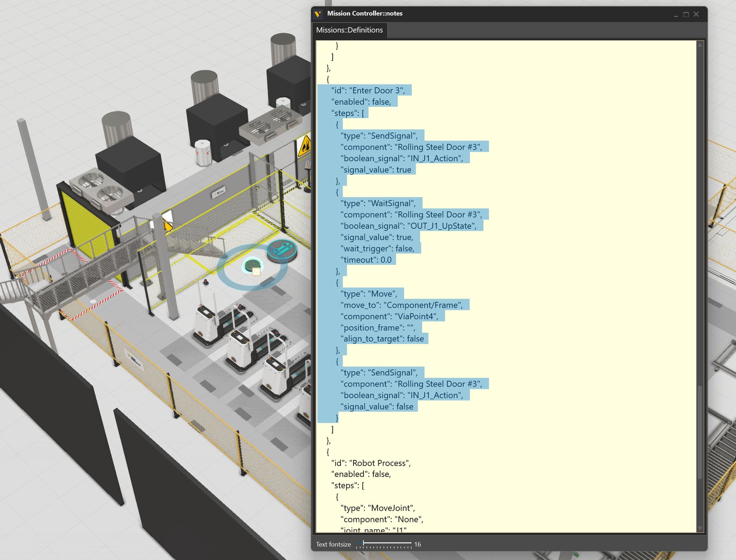736x560 pixels.
Task: Click the Mission Controller window logo icon
Action: [318, 14]
